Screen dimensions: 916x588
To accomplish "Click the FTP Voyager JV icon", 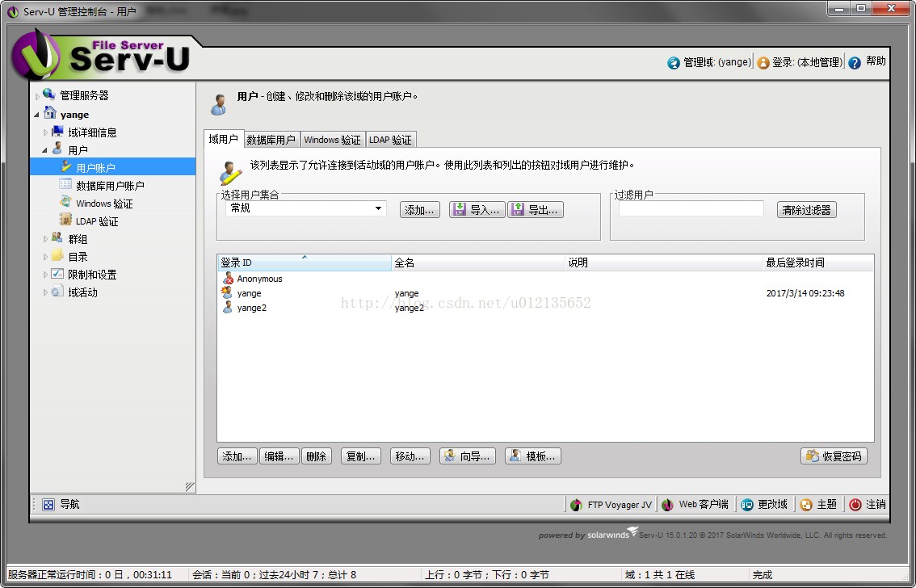I will [x=577, y=505].
